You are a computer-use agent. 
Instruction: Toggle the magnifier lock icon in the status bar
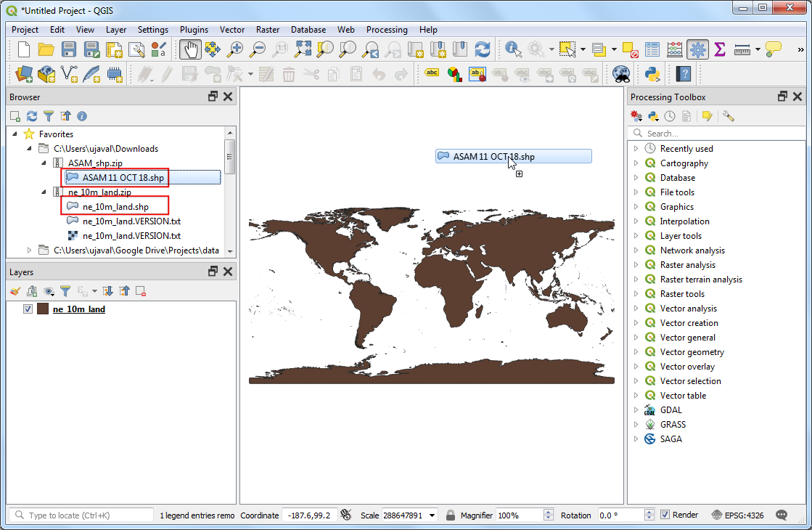click(451, 515)
